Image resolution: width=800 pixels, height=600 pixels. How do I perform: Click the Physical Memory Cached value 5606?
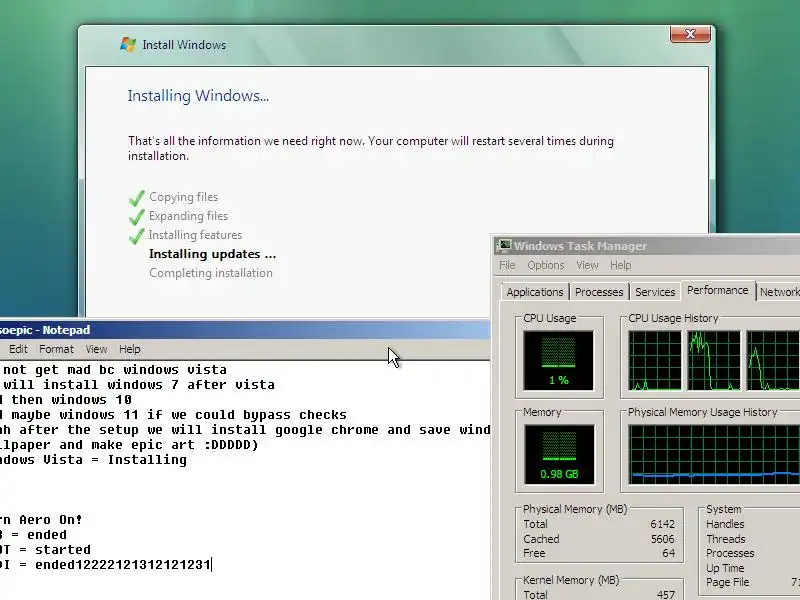pyautogui.click(x=662, y=539)
